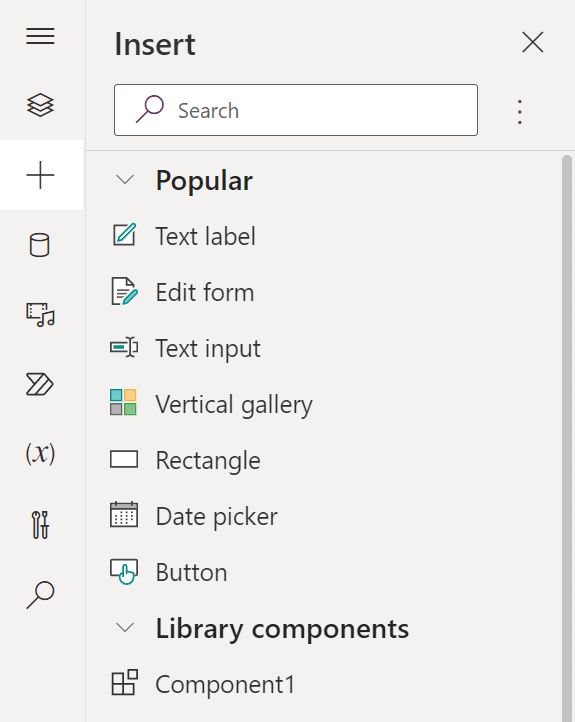Click the sidebar Search magnifier icon
575x722 pixels.
(41, 594)
